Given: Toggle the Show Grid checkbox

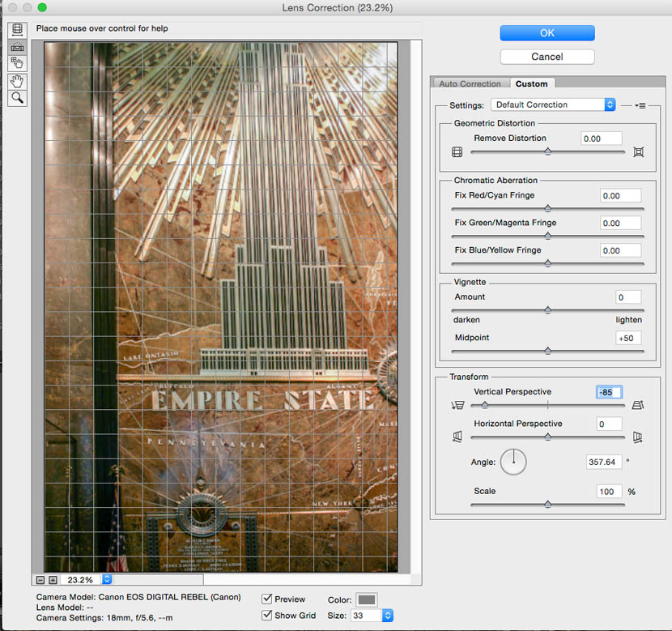Looking at the screenshot, I should coord(267,615).
